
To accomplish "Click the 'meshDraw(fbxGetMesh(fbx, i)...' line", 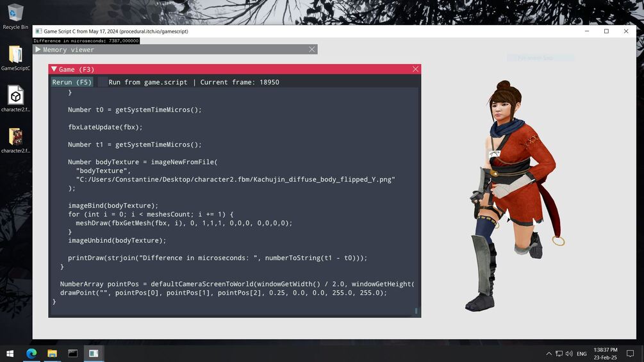I will 184,223.
